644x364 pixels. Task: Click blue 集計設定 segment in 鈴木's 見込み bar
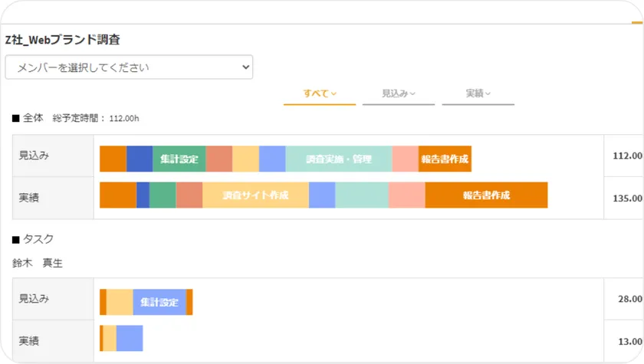[159, 302]
